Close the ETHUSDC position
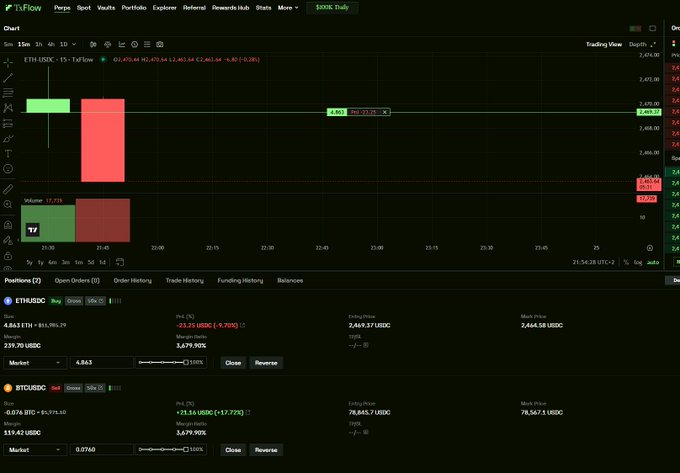 [233, 363]
